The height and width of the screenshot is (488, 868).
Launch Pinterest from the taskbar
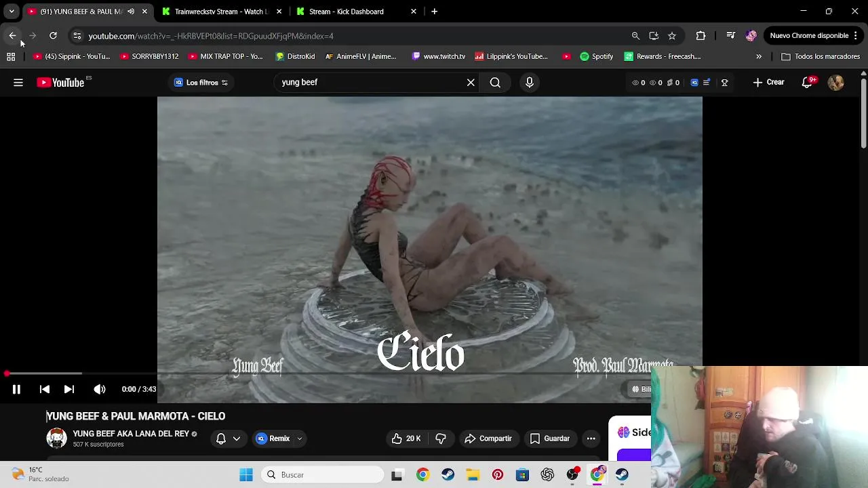click(498, 475)
